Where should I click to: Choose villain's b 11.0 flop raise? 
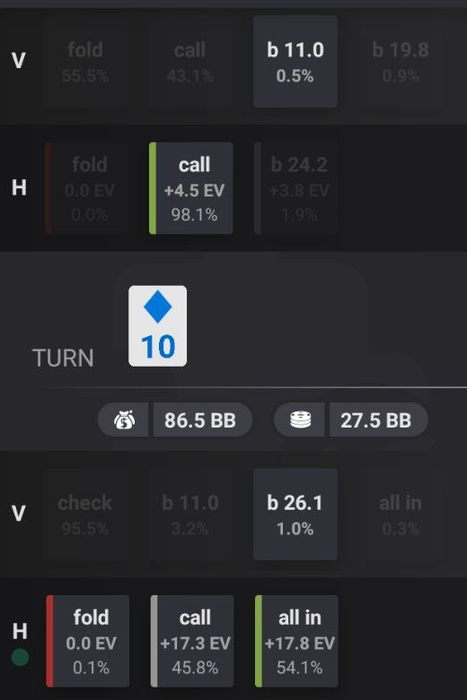click(x=295, y=62)
